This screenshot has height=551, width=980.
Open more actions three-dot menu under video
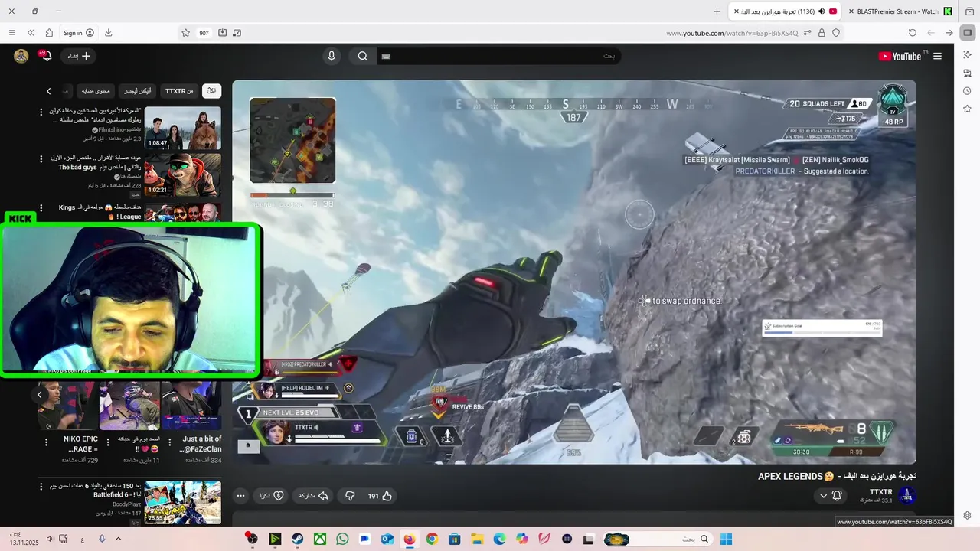coord(240,496)
